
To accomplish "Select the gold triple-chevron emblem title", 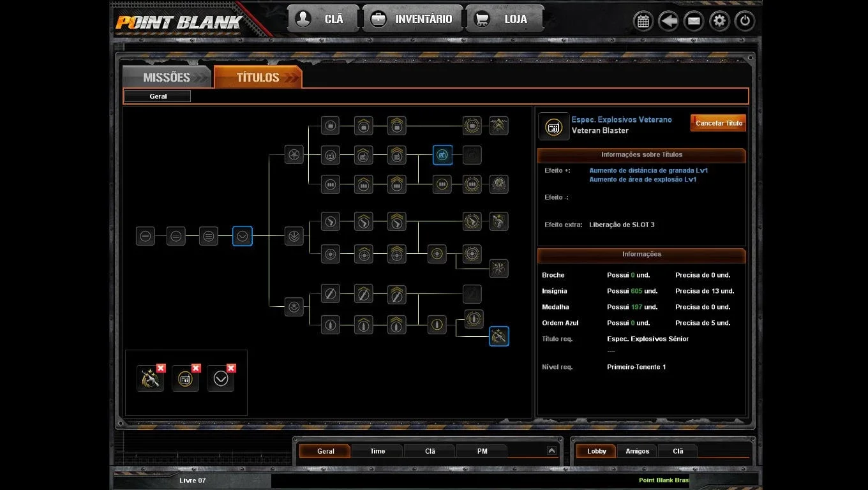I will (x=499, y=126).
